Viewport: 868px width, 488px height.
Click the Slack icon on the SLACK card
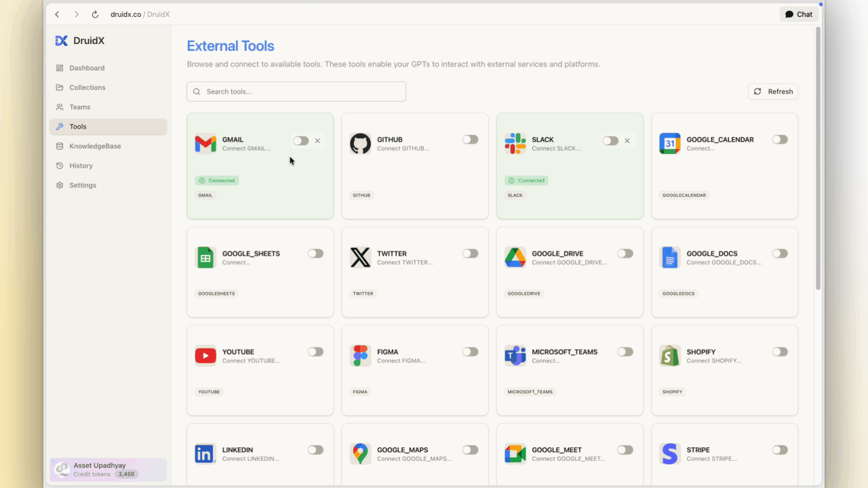[515, 144]
